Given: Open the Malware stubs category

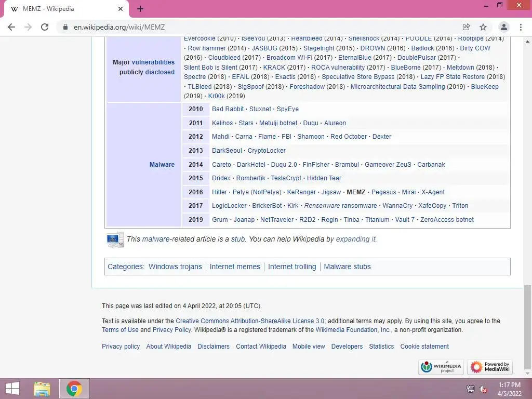Looking at the screenshot, I should (347, 267).
